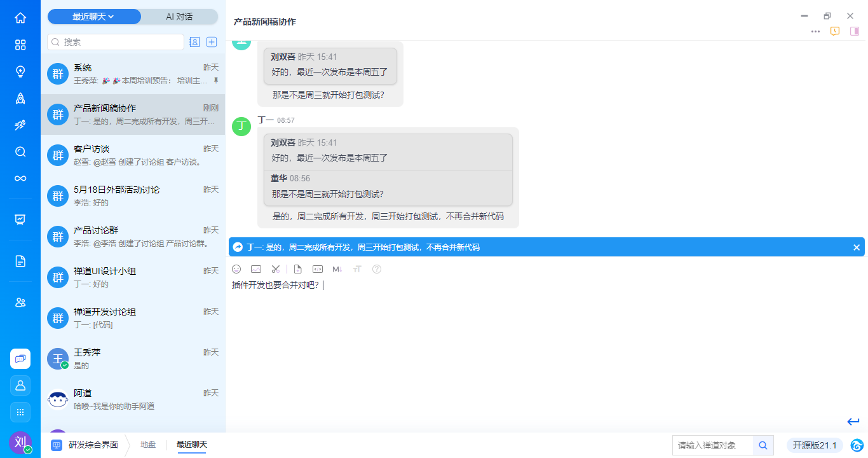Click the 地盘 tab in bottom bar
Viewport: 868px width, 458px height.
click(x=148, y=445)
